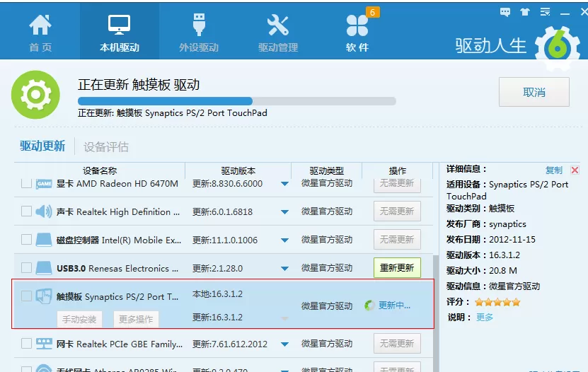Screen dimensions: 588x372
Task: Click 本地:16.3.1.2 version text
Action: 217,294
